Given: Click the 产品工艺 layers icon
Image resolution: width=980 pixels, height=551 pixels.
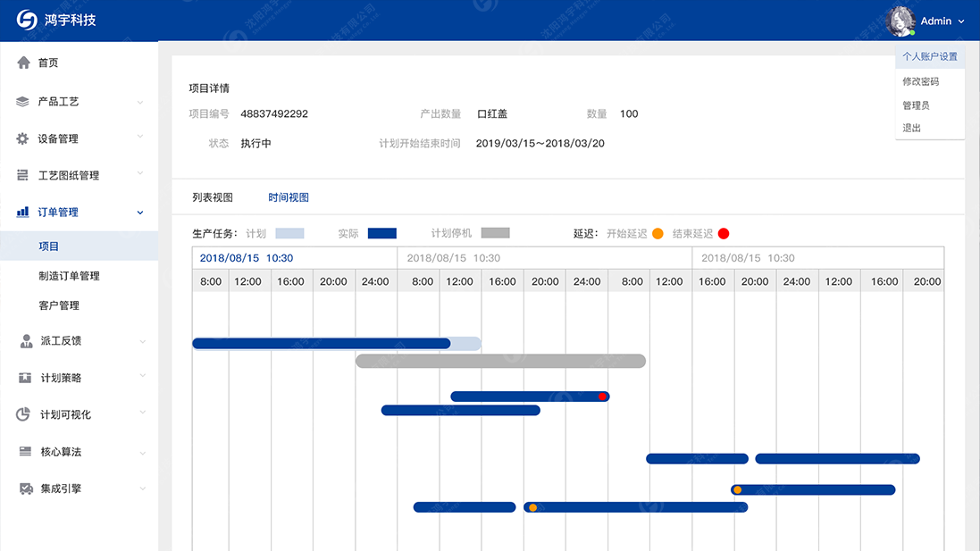Looking at the screenshot, I should pyautogui.click(x=23, y=102).
